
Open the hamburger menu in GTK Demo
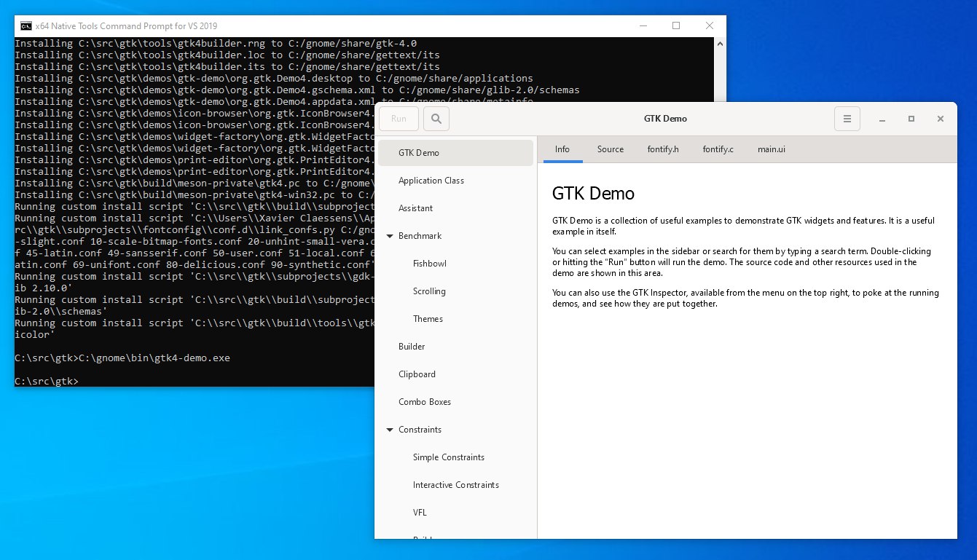(x=847, y=119)
